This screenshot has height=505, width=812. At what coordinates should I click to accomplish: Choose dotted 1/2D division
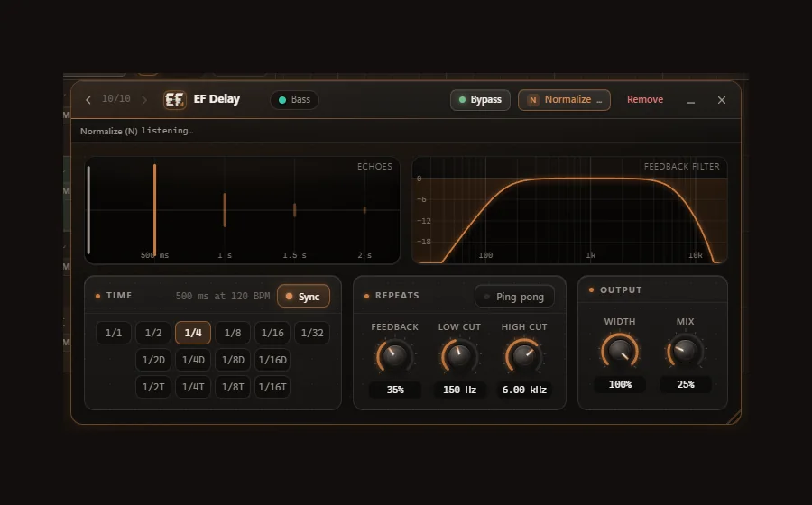point(153,360)
